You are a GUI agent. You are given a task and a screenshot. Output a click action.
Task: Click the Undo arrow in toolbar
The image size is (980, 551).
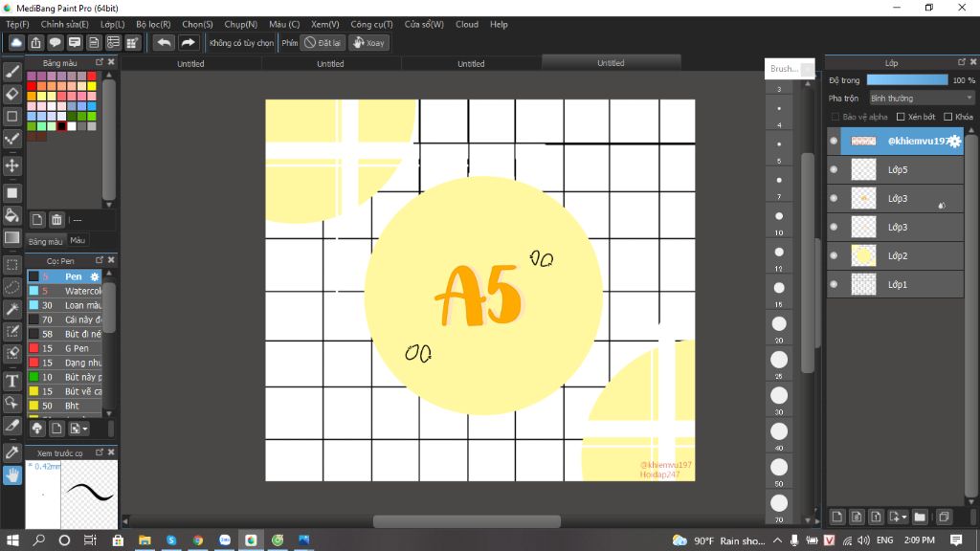pyautogui.click(x=164, y=42)
